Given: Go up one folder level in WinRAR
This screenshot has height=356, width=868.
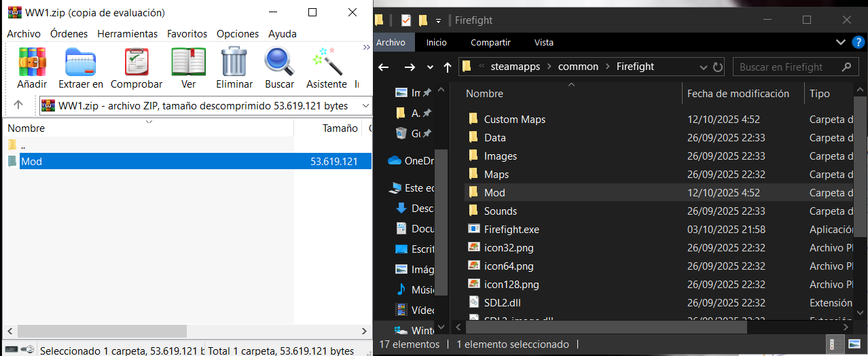Looking at the screenshot, I should click(x=18, y=105).
